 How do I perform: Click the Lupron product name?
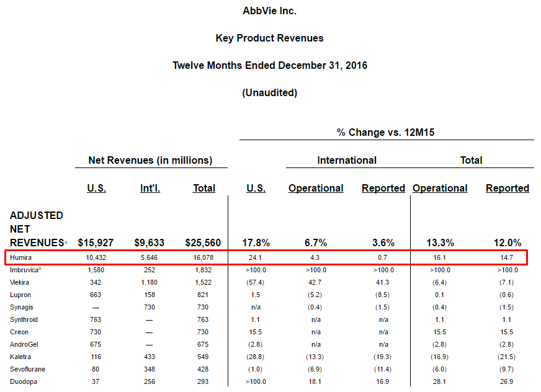pyautogui.click(x=20, y=295)
